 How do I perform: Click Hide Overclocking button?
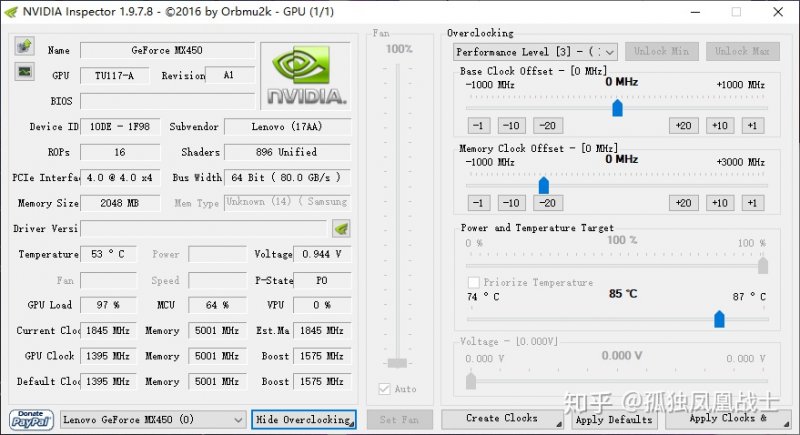[x=304, y=419]
